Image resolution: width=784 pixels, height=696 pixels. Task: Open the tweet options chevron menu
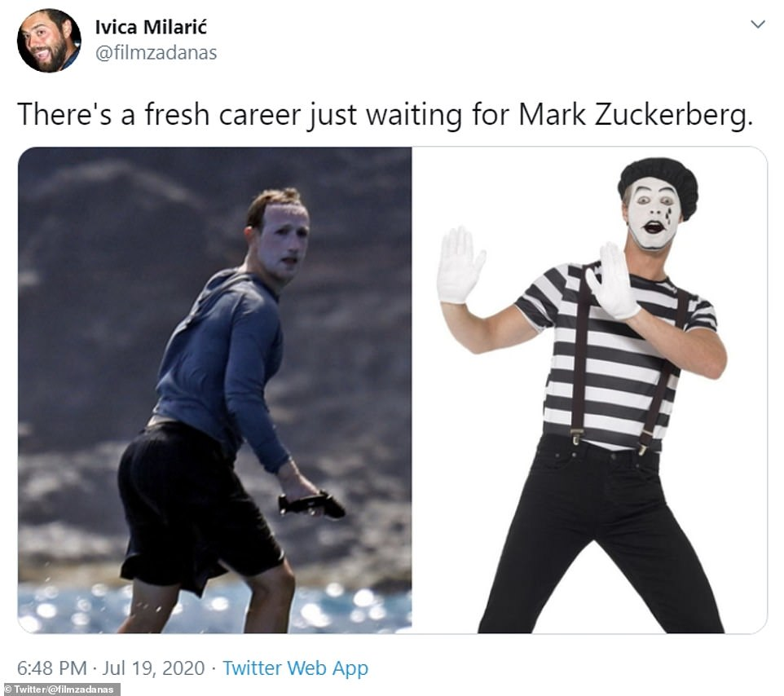coord(758,24)
